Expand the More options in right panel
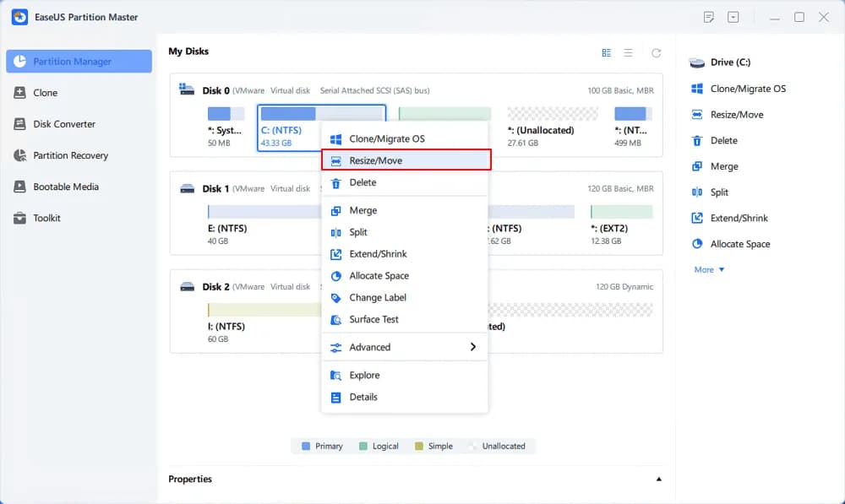Screen dimensions: 845x504 (709, 270)
